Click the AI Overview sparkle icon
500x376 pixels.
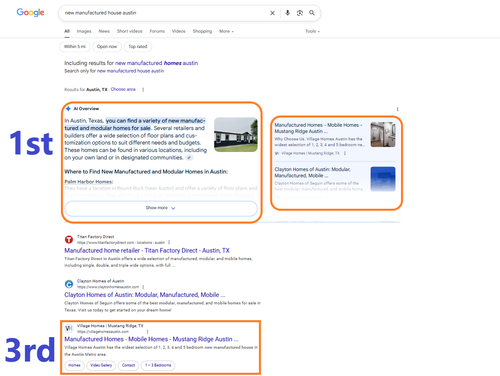click(x=68, y=109)
